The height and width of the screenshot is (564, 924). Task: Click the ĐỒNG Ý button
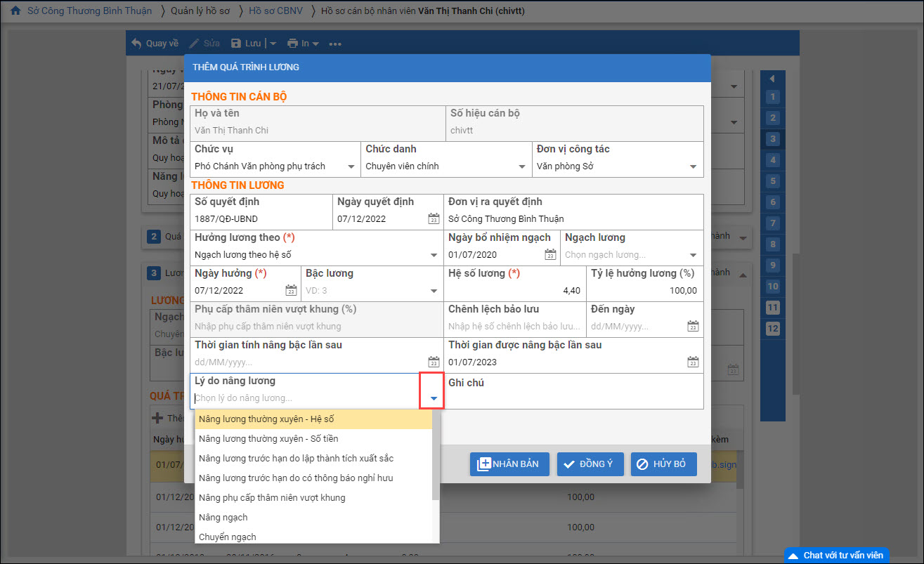[x=590, y=464]
